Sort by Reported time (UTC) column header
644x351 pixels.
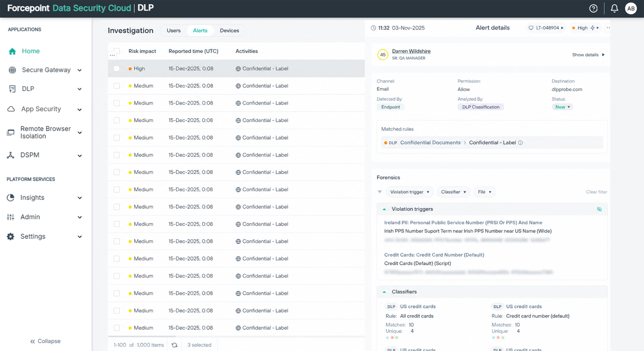click(193, 51)
